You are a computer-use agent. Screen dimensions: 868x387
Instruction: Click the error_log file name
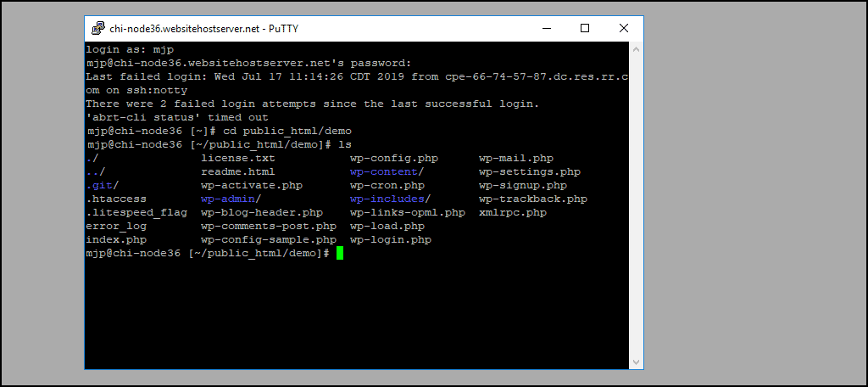click(116, 227)
